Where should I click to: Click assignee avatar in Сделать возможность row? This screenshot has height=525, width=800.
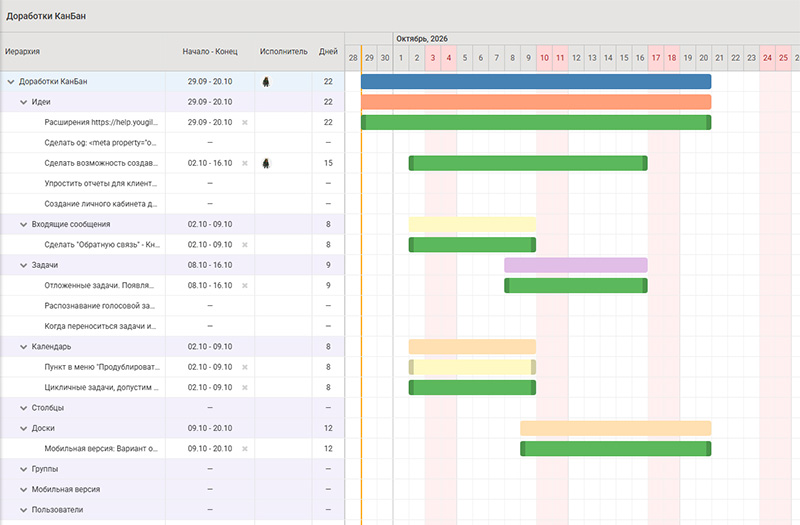266,163
